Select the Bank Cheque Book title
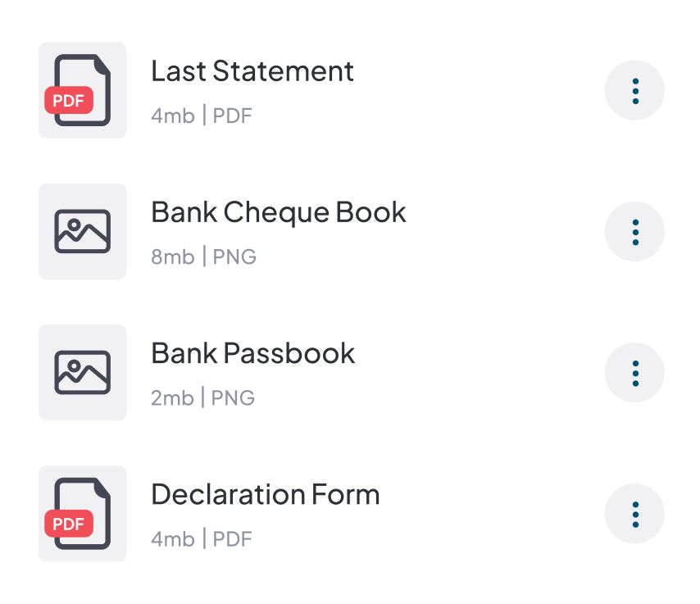 279,212
